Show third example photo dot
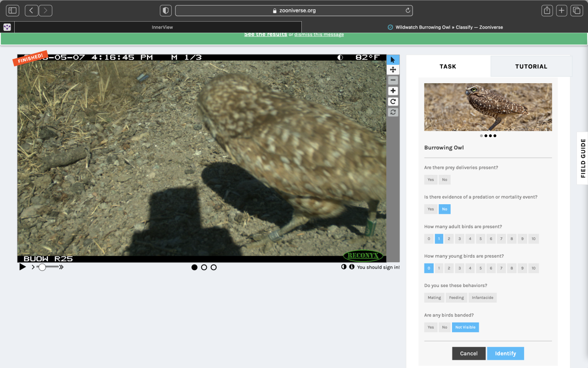588x368 pixels. [490, 136]
